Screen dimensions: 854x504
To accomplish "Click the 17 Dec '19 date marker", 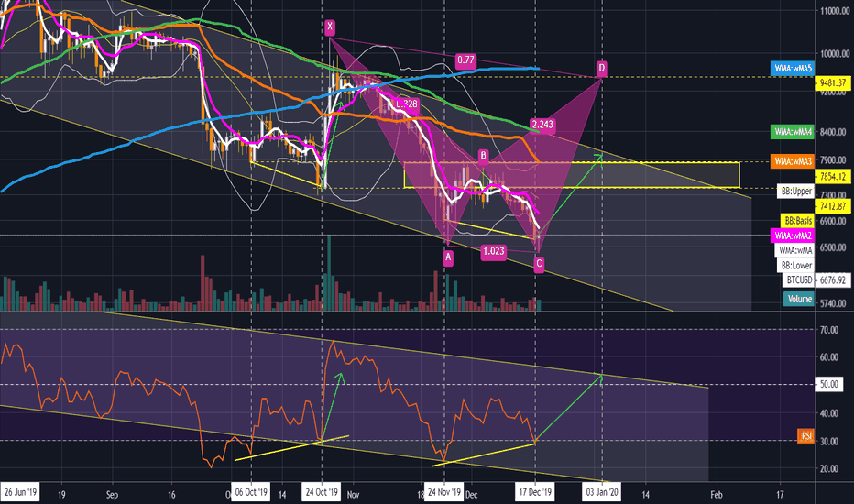I will [535, 492].
